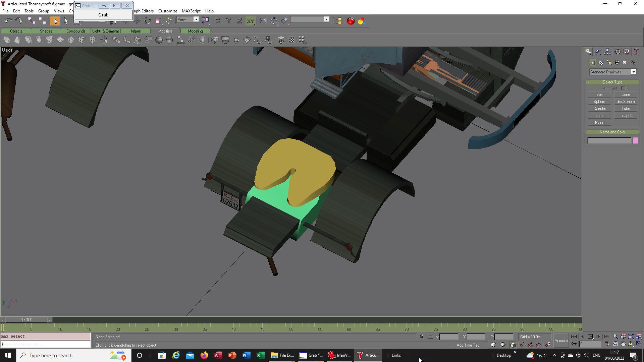Click the Mirror Selected Objects icon
Screen dimensions: 644x362
pyautogui.click(x=263, y=21)
